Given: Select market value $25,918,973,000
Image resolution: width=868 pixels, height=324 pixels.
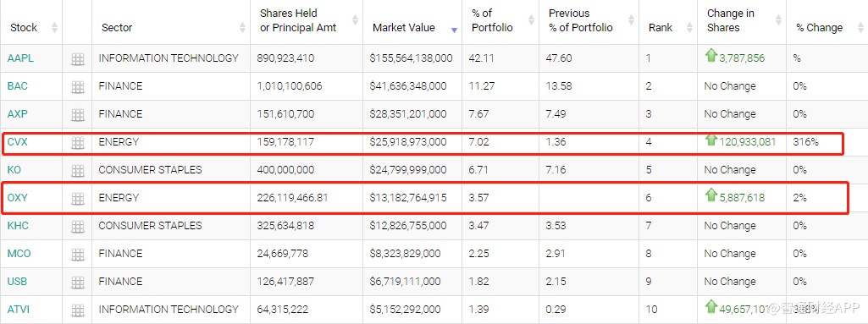Looking at the screenshot, I should [x=408, y=142].
